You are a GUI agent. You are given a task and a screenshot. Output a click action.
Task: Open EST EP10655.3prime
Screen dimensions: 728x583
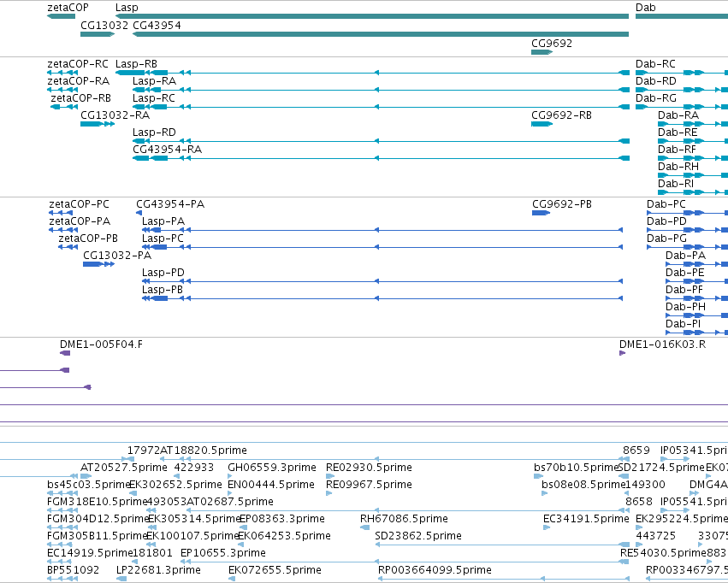tap(223, 553)
